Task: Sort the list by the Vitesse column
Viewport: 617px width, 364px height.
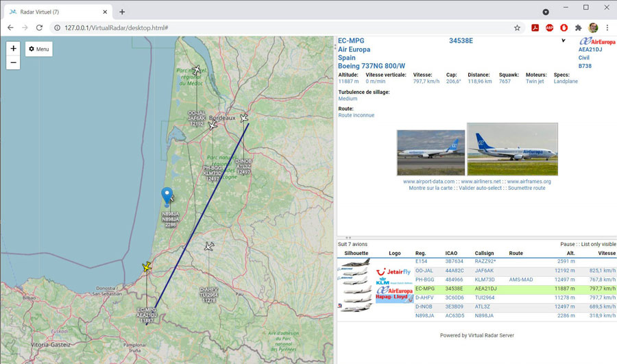Action: [x=607, y=253]
